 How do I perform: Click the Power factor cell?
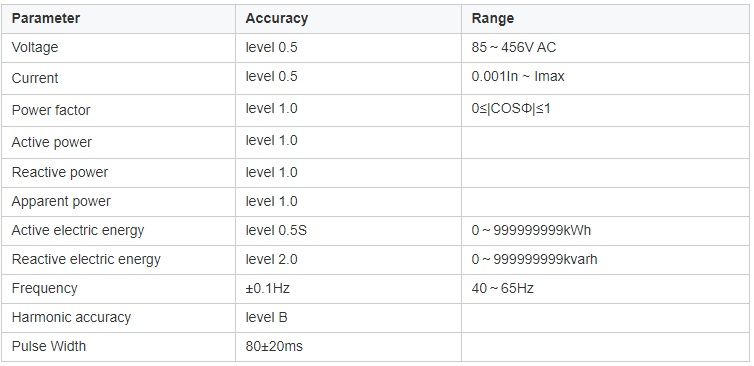click(x=118, y=110)
